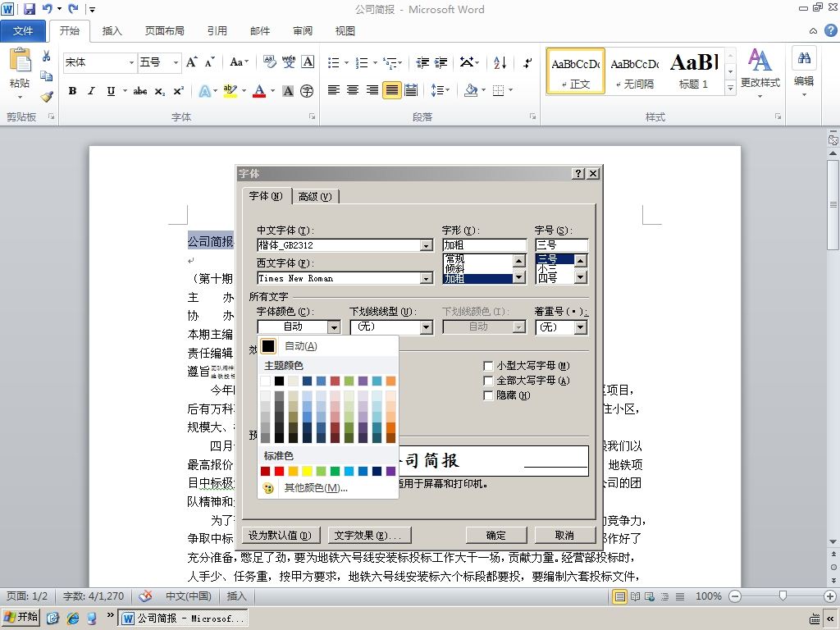Open the Windows Start menu
This screenshot has width=840, height=630.
(x=21, y=617)
